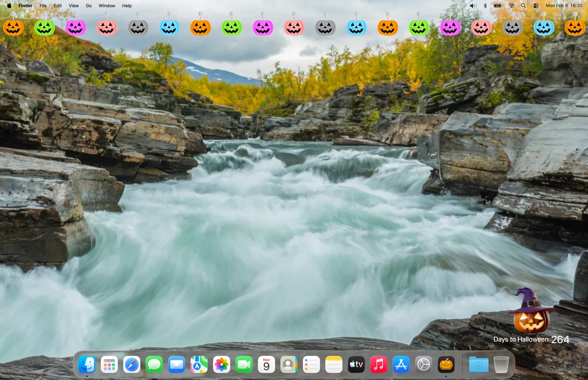Screen dimensions: 588x380
Task: Launch the pumpkin Halloween app in the Dock
Action: coord(446,364)
